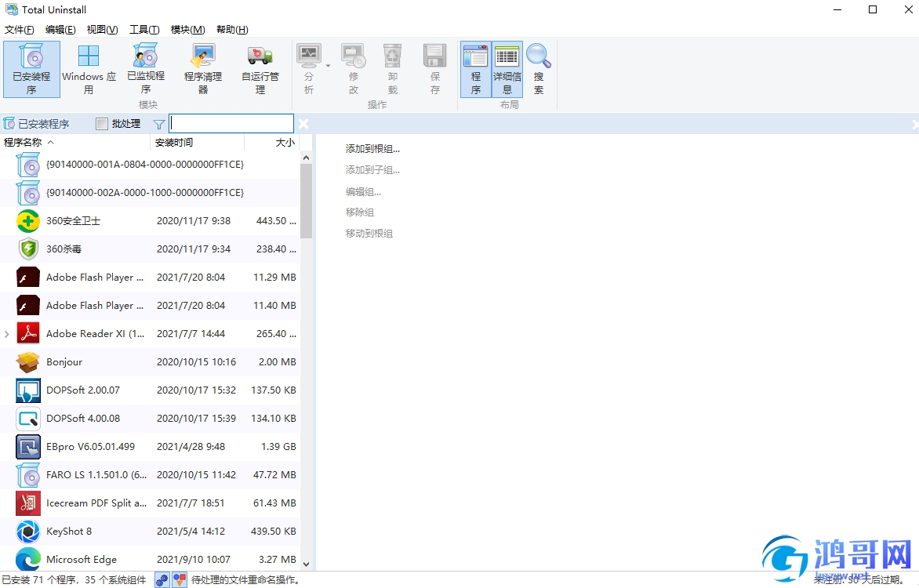Click 添加到子组... link
Screen dimensions: 919x588
click(x=372, y=170)
